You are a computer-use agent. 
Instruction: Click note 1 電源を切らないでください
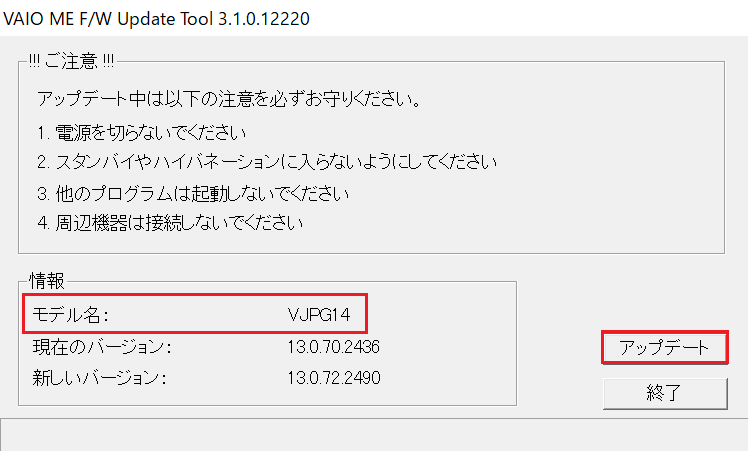tap(142, 133)
